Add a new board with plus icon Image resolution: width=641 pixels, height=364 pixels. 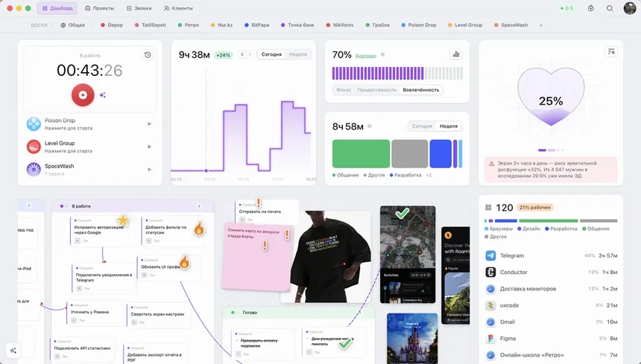(x=541, y=25)
